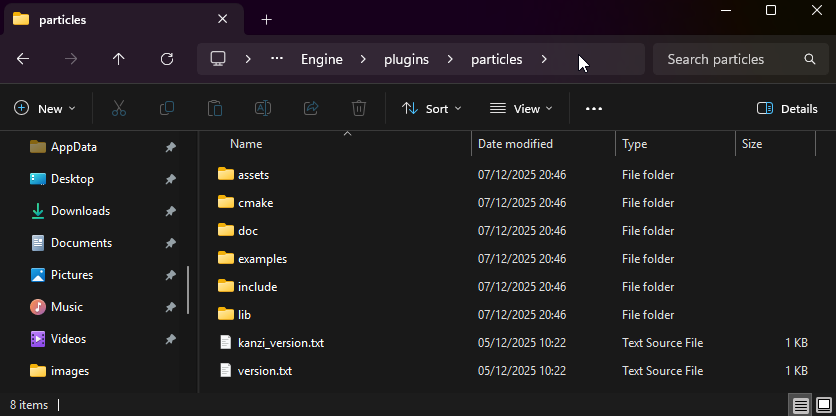The image size is (836, 416).
Task: Open a new tab with plus button
Action: point(267,20)
